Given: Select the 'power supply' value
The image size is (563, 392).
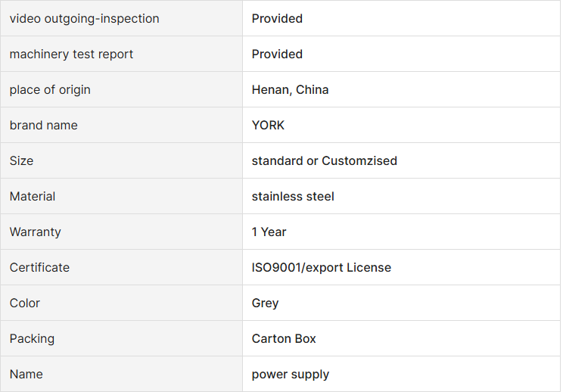Looking at the screenshot, I should point(290,374).
